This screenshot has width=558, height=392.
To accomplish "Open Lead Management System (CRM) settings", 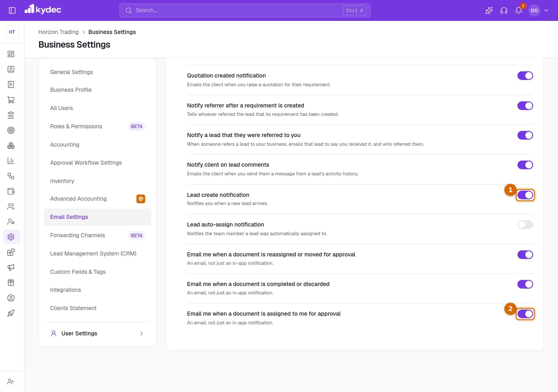I will 98,253.
